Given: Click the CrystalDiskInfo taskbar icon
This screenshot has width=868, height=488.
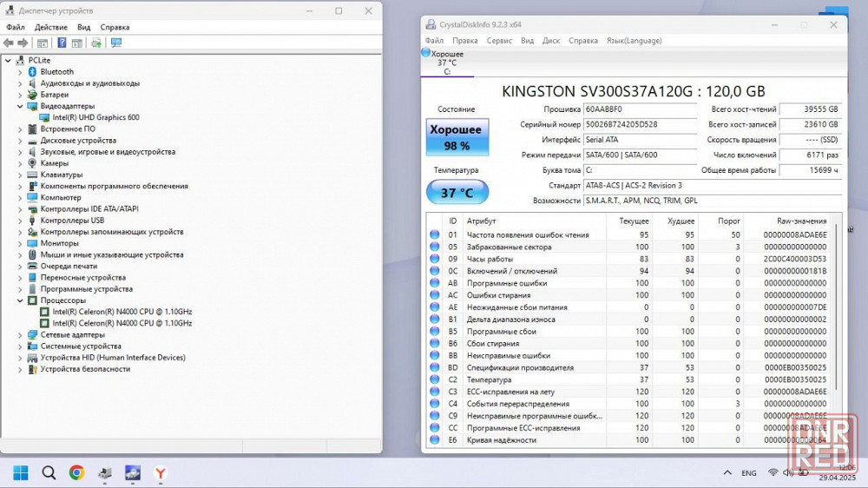Looking at the screenshot, I should click(132, 472).
